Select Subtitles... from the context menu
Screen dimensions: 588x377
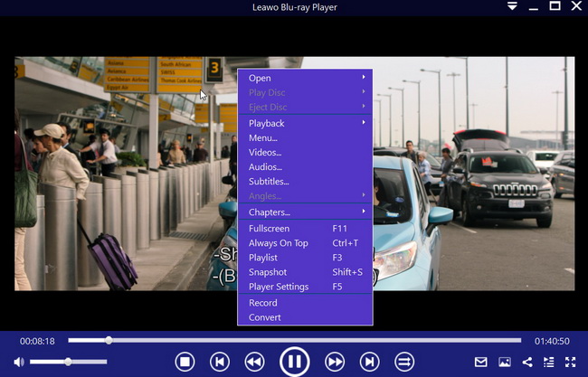pyautogui.click(x=268, y=181)
